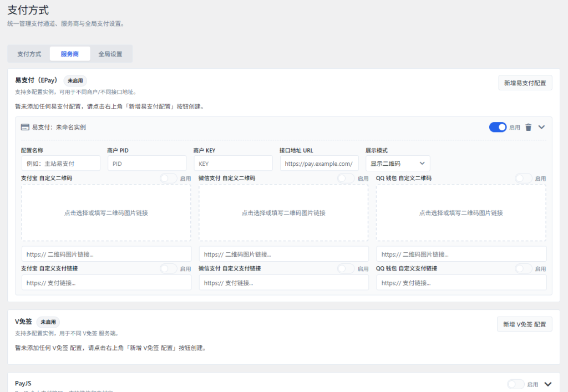Screen dimensions: 568x392
Task: Toggle the PayJS 启用 switch
Action: click(x=515, y=384)
